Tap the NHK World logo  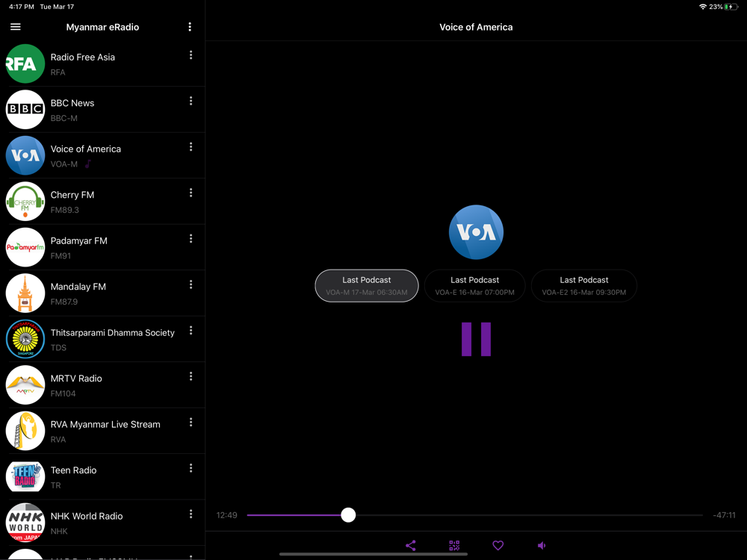pyautogui.click(x=25, y=523)
